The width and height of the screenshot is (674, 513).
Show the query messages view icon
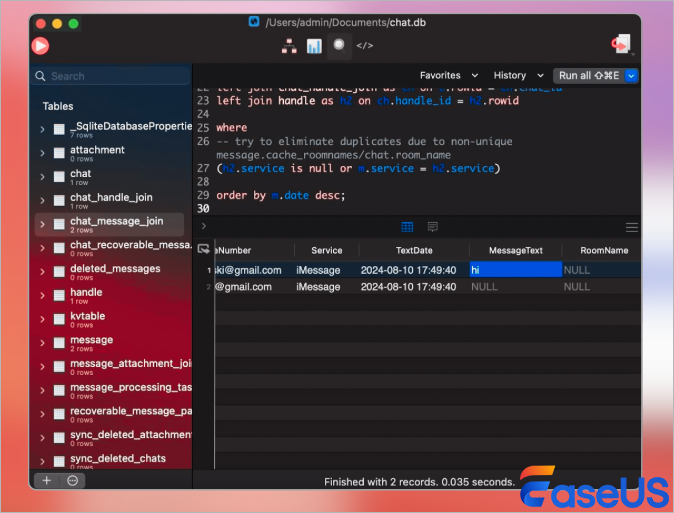[433, 227]
